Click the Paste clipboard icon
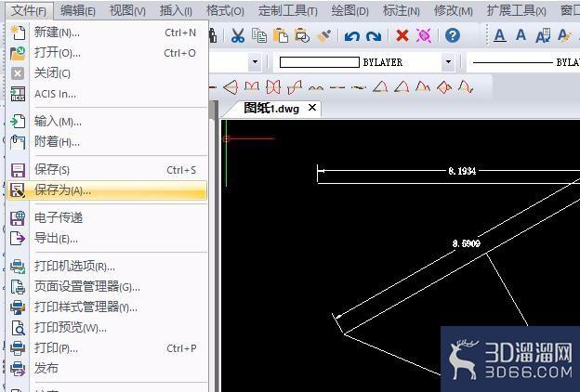The width and height of the screenshot is (580, 392). pos(281,35)
